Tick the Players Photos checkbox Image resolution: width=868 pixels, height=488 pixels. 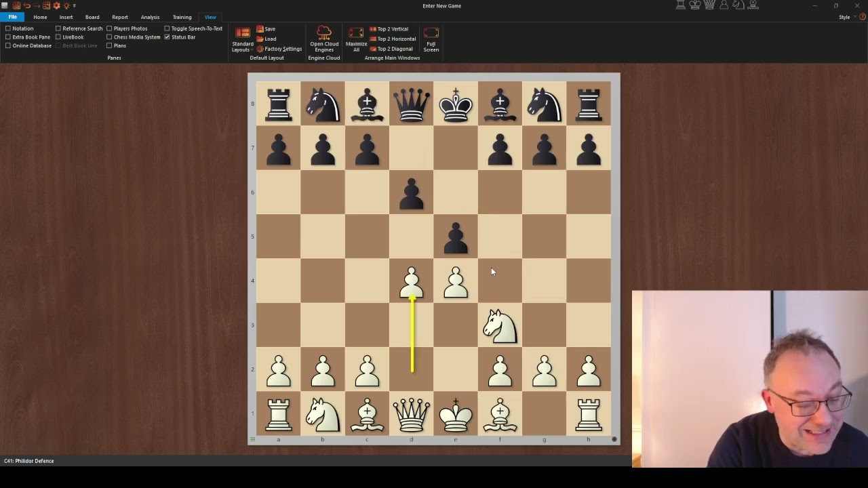[109, 28]
